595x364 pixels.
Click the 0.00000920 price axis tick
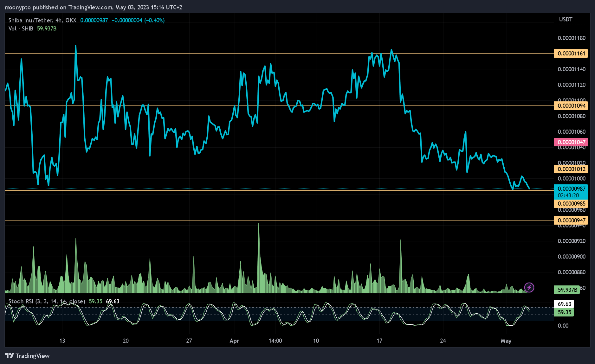coord(572,241)
